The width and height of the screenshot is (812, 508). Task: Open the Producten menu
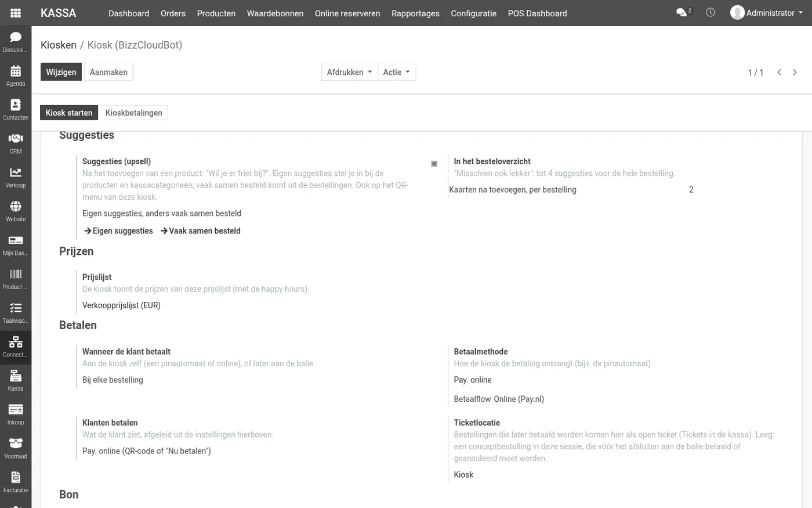coord(216,13)
